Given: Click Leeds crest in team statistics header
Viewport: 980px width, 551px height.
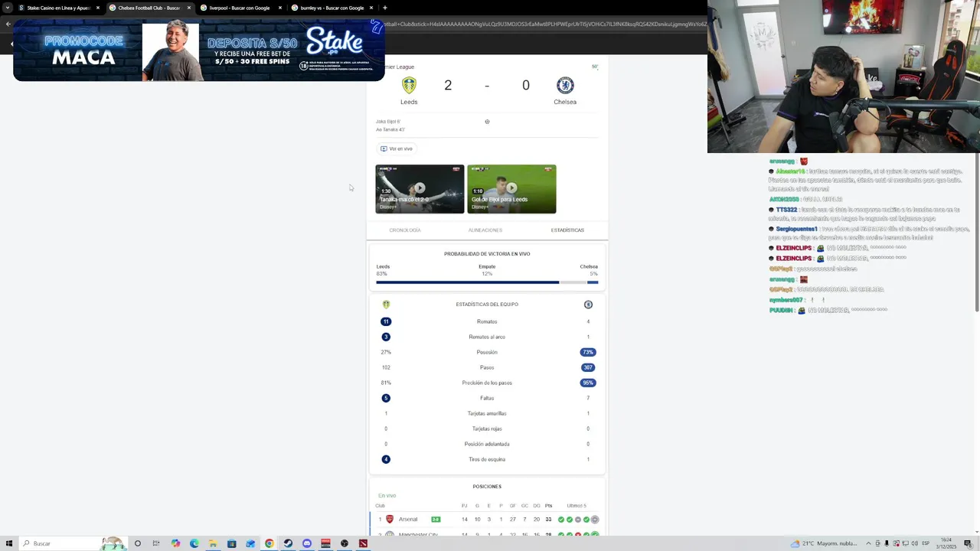Looking at the screenshot, I should pos(386,305).
